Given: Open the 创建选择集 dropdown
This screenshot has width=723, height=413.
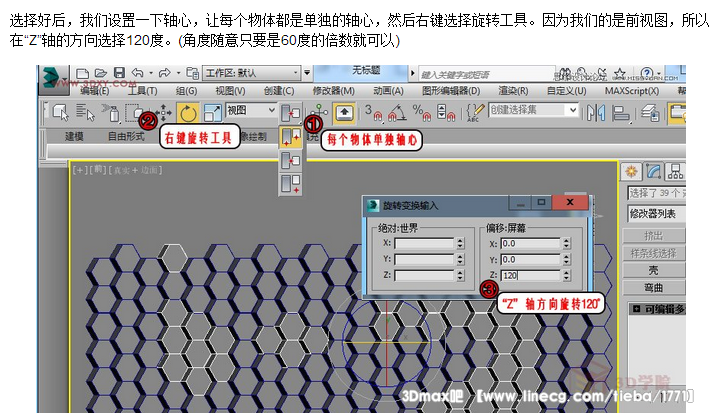Looking at the screenshot, I should click(x=533, y=110).
